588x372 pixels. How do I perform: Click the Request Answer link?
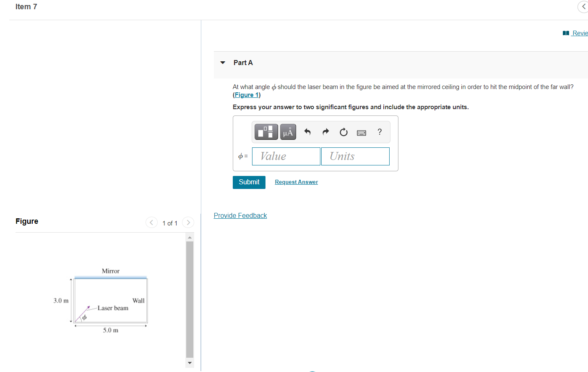click(297, 182)
